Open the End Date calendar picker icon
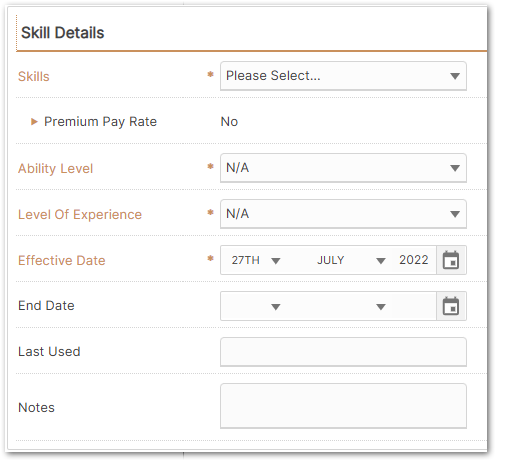 (451, 306)
